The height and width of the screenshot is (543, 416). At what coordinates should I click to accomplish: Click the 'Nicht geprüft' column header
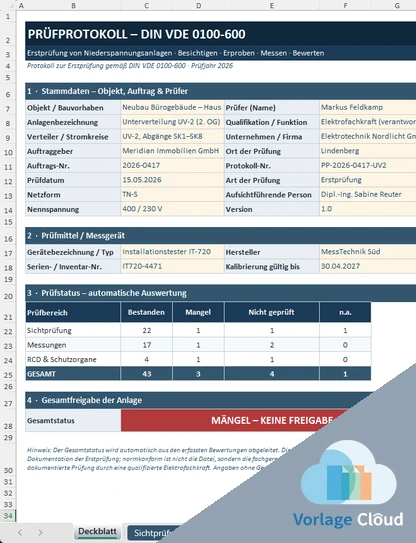tap(272, 312)
